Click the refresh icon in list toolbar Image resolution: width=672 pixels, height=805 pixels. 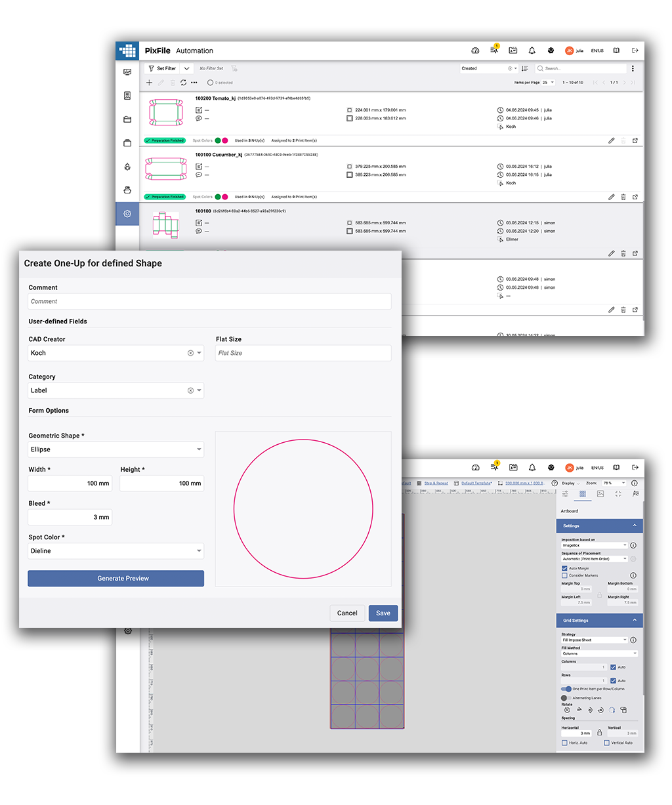tap(184, 83)
